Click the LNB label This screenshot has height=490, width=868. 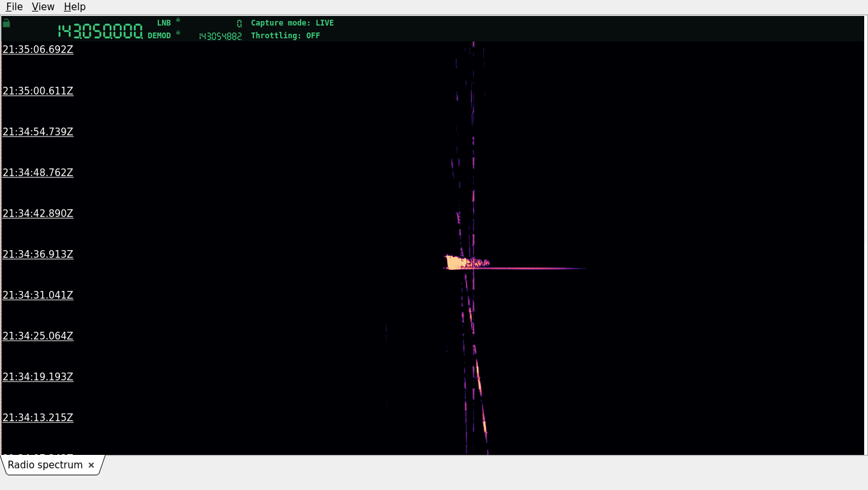coord(164,23)
